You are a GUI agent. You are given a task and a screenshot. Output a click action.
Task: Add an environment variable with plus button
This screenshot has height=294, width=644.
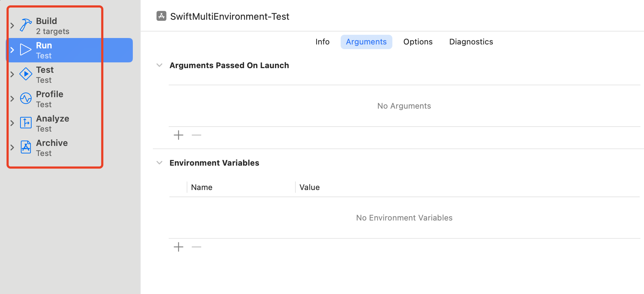pos(178,247)
